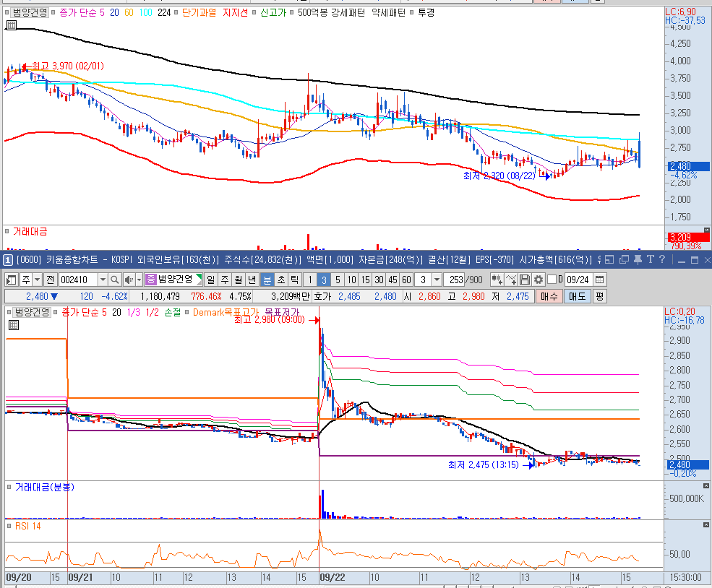712x588 pixels.
Task: Click the 09/22 date marker on timeline
Action: pyautogui.click(x=333, y=578)
